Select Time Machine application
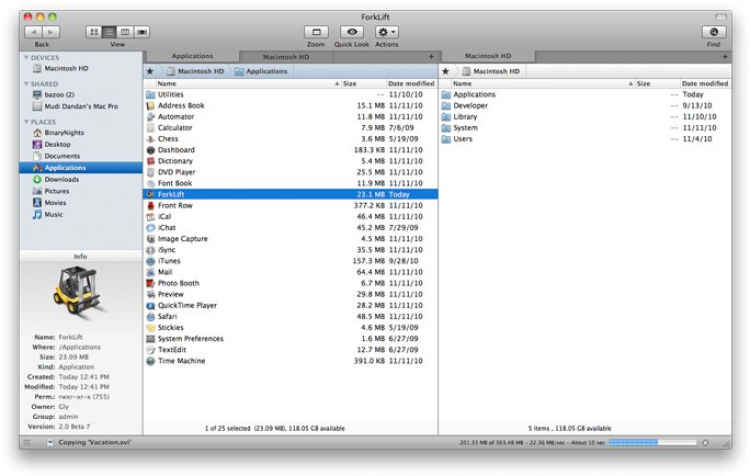Screen dimensions: 750x476 [290, 361]
